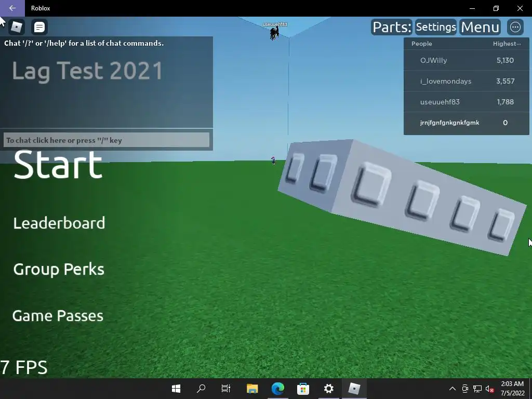Open Game Passes menu item
The width and height of the screenshot is (532, 399).
58,315
